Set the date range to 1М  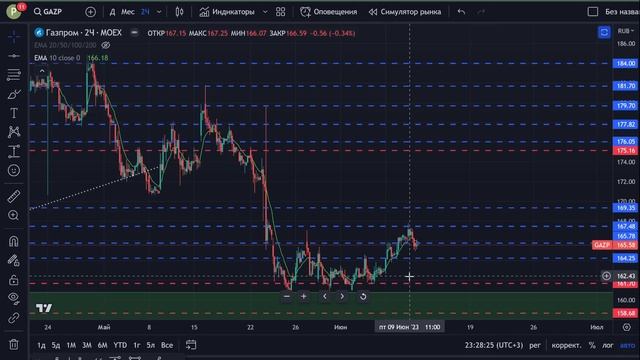[x=71, y=345]
